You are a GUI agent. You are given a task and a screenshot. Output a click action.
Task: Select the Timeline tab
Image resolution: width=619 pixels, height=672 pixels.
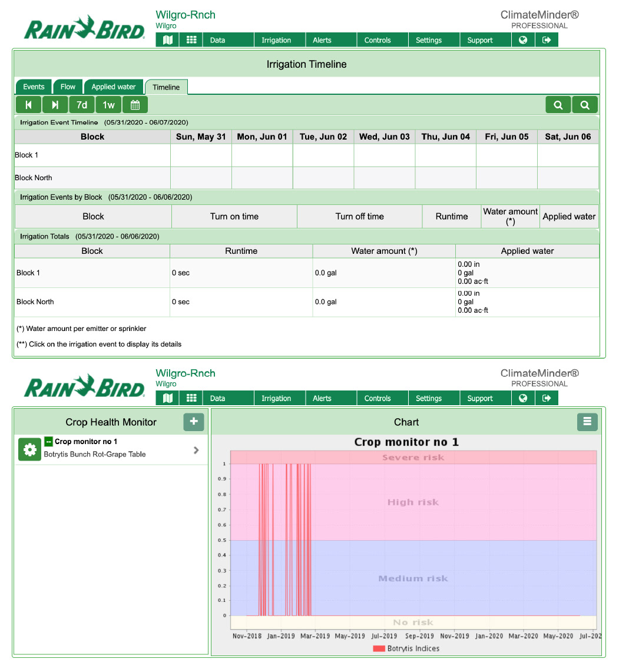(x=166, y=87)
